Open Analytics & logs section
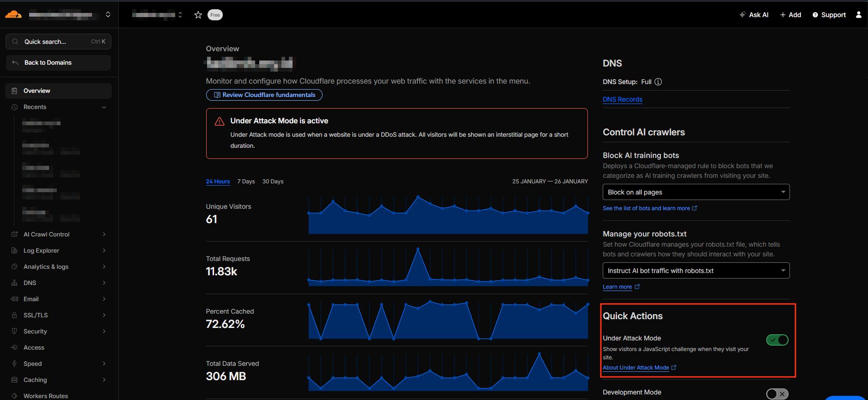Viewport: 868px width, 400px height. 59,267
